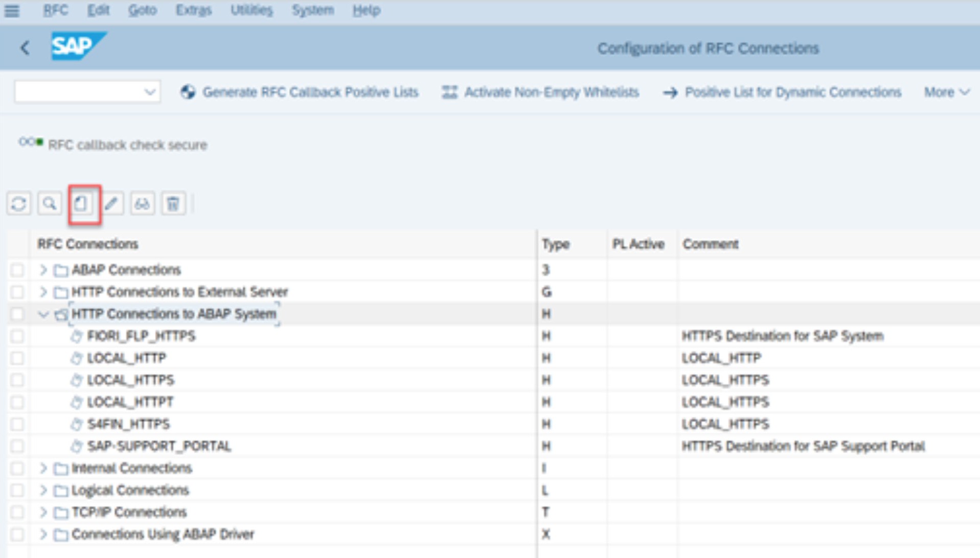The image size is (980, 558).
Task: Open the Edit menu
Action: [98, 10]
